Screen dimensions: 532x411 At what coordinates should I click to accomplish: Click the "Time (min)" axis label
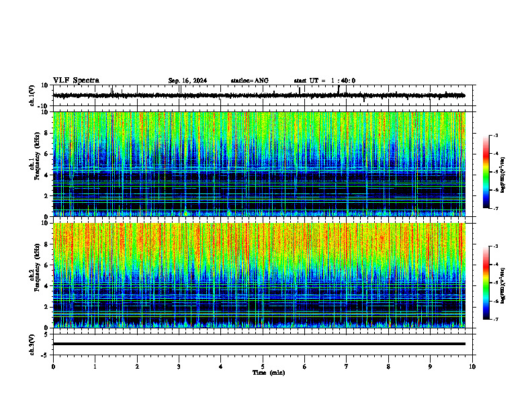click(x=269, y=373)
